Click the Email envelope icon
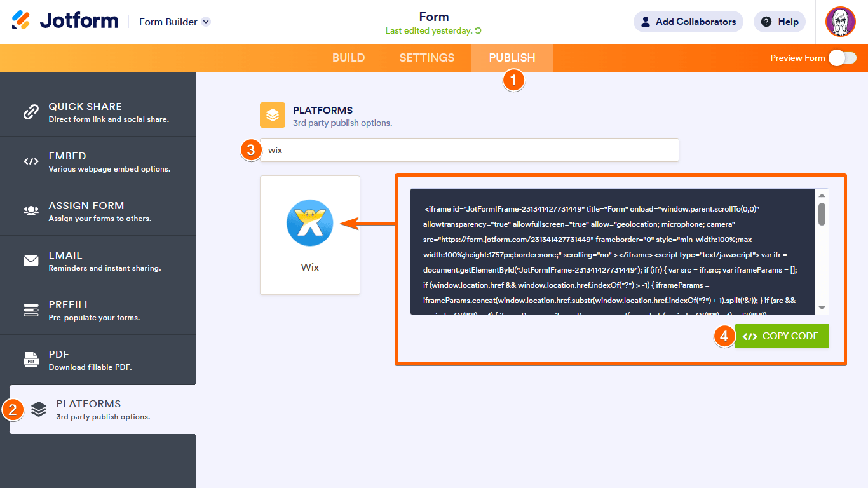The image size is (868, 488). coord(31,261)
